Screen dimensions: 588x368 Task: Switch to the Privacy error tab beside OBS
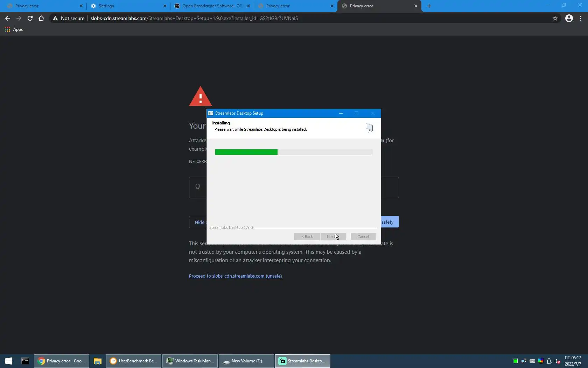click(296, 6)
